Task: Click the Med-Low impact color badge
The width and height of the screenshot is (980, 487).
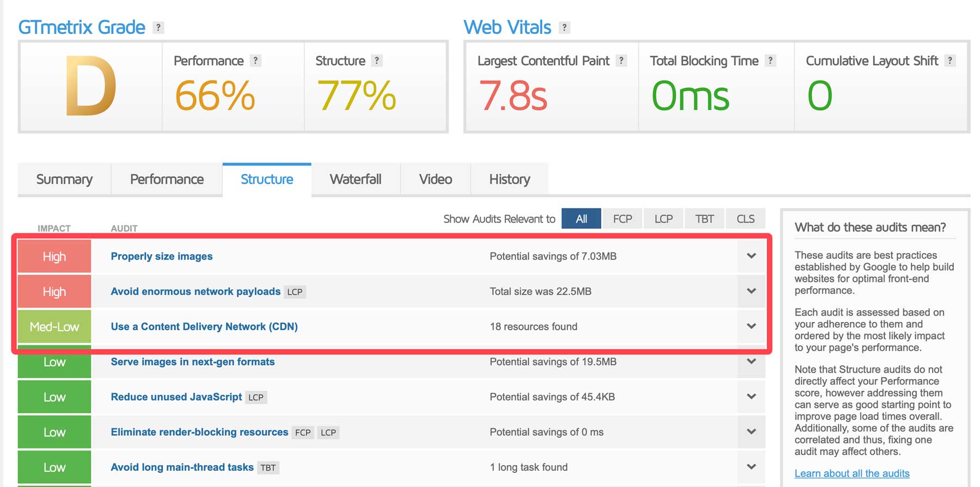Action: coord(54,326)
